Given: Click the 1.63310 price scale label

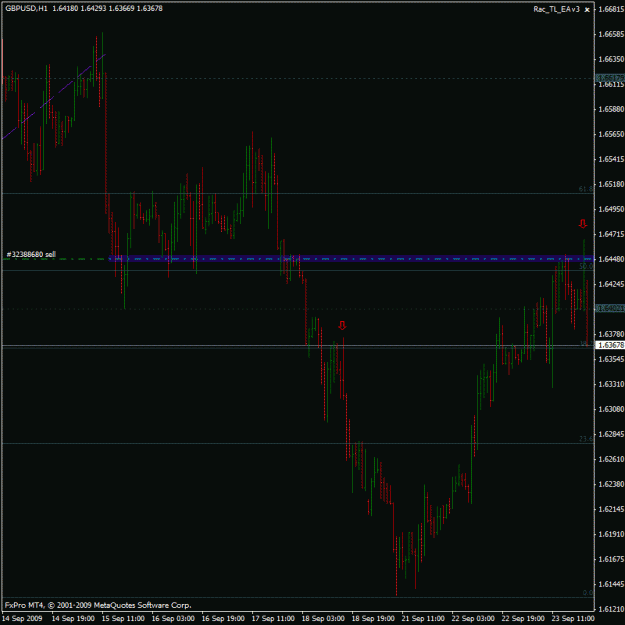Looking at the screenshot, I should 611,384.
